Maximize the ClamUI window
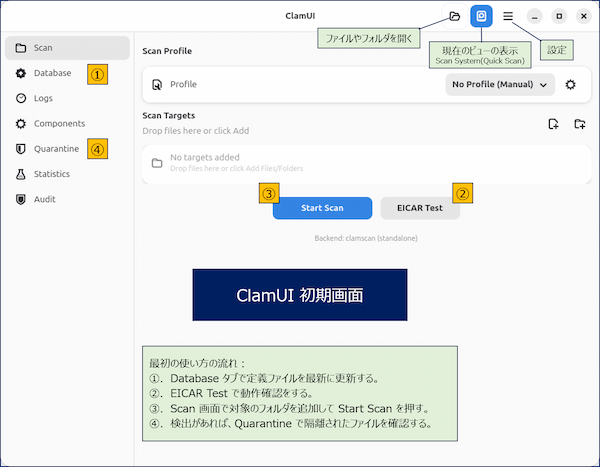Screen dimensions: 600x467 (559, 16)
